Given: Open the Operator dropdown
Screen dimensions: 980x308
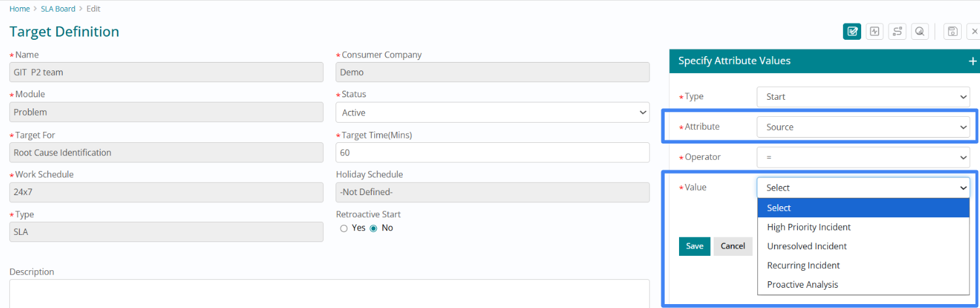Looking at the screenshot, I should coord(862,157).
